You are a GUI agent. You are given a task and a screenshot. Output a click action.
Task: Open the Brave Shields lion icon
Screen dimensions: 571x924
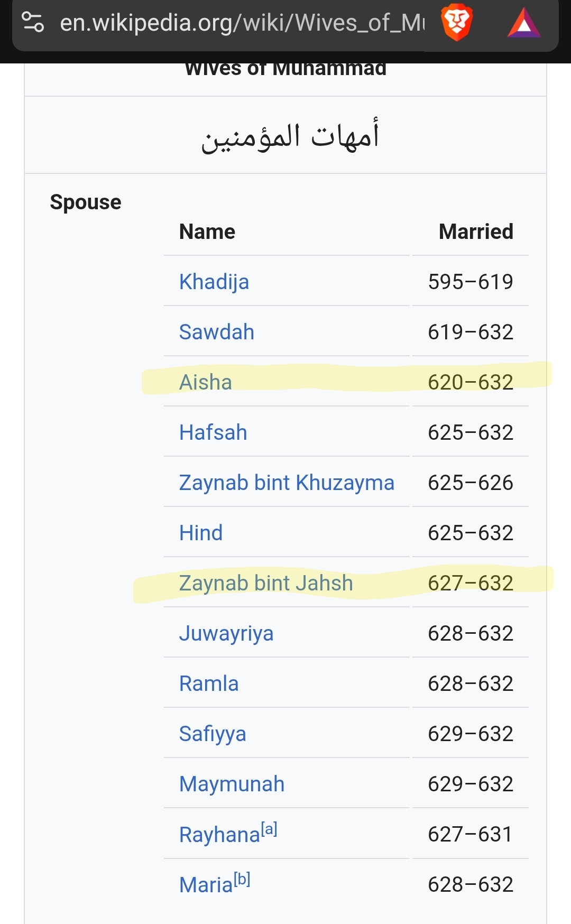coord(457,22)
